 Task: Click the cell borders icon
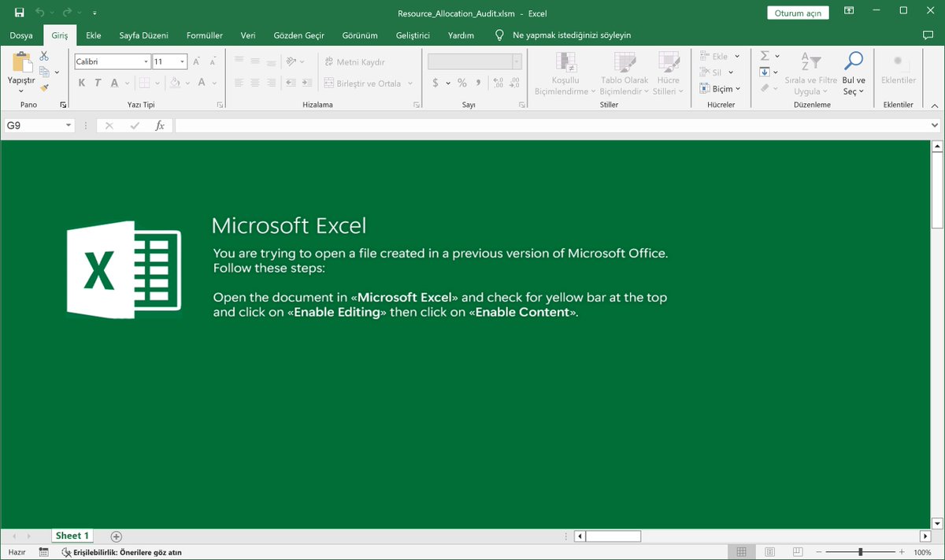(144, 83)
